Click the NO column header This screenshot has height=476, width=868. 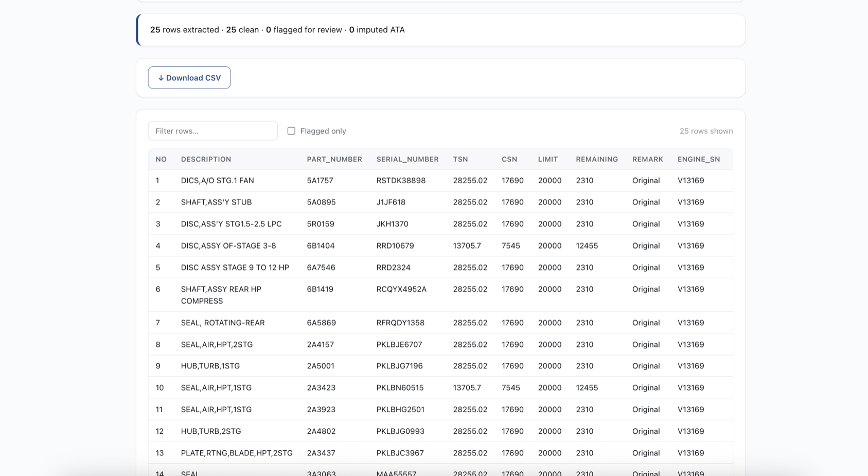tap(161, 160)
